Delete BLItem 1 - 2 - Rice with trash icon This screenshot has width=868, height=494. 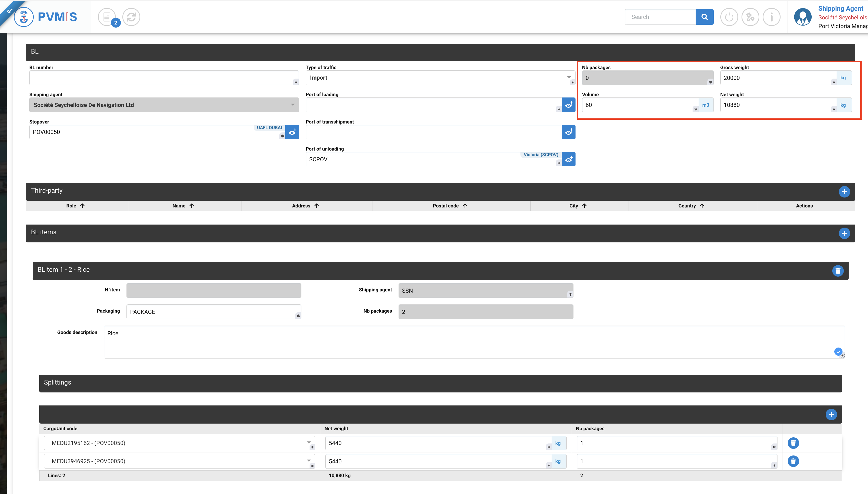click(837, 271)
